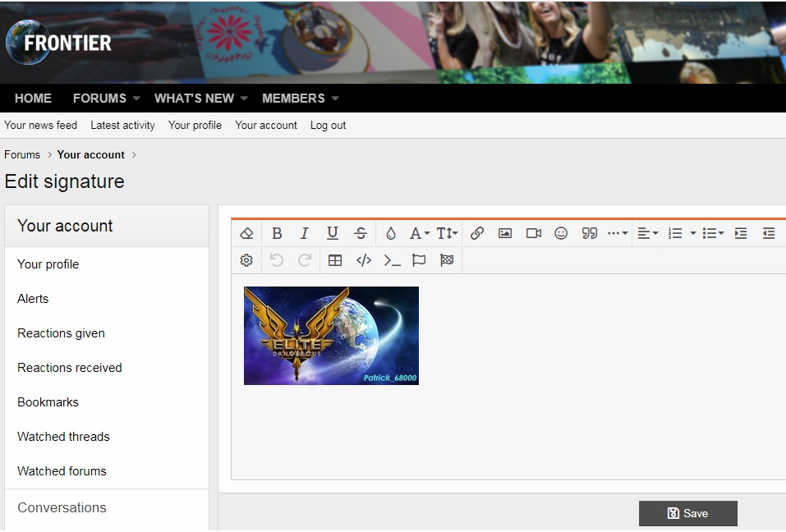786x532 pixels.
Task: Insert a quote block
Action: point(590,233)
